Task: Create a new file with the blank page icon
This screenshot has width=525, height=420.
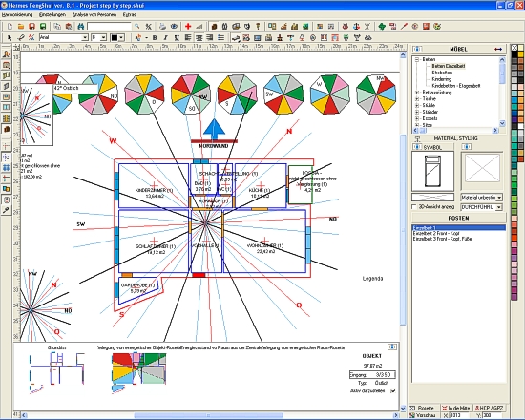Action: 10,26
